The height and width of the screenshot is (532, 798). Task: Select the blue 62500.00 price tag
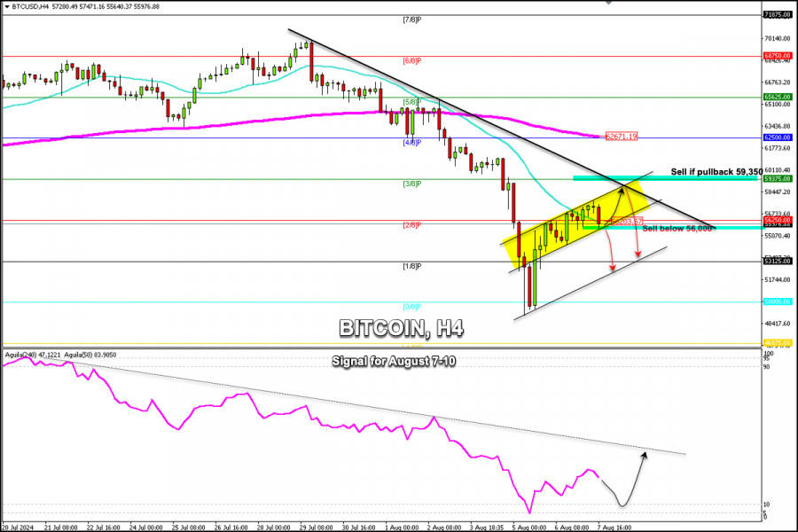[x=777, y=137]
